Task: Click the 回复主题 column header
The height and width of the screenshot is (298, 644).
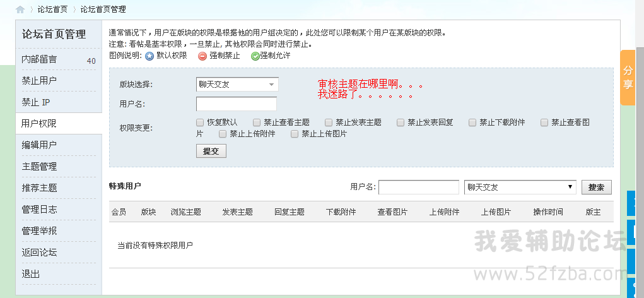Action: pyautogui.click(x=290, y=212)
